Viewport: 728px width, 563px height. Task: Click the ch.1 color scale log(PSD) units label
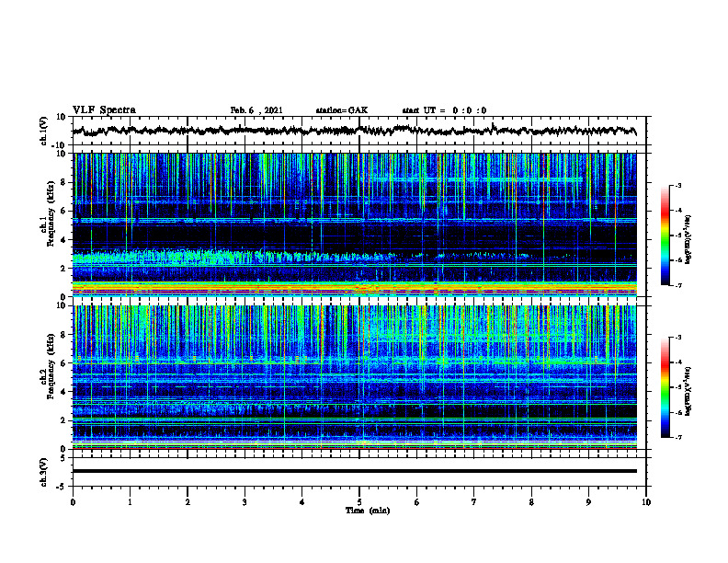(688, 240)
